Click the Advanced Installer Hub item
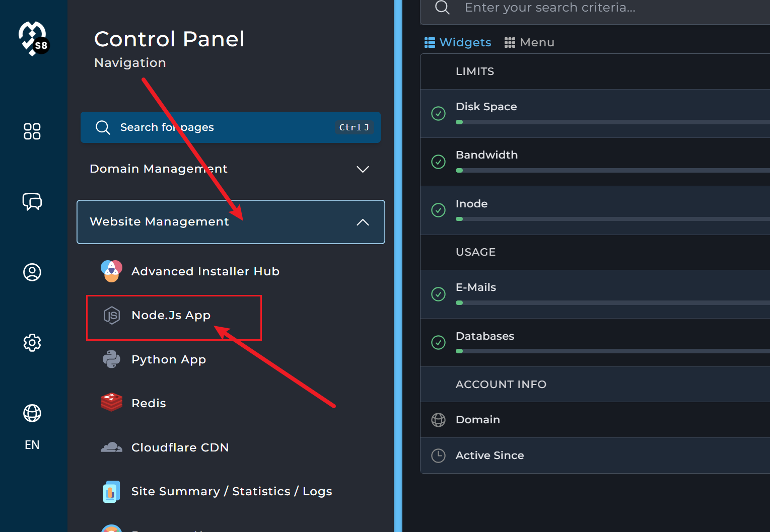Image resolution: width=770 pixels, height=532 pixels. [205, 271]
